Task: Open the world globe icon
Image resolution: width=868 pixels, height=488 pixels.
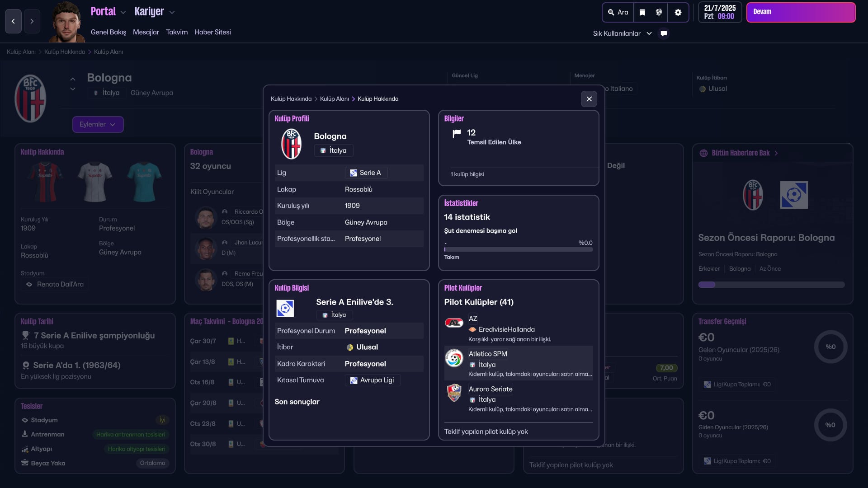Action: click(659, 13)
